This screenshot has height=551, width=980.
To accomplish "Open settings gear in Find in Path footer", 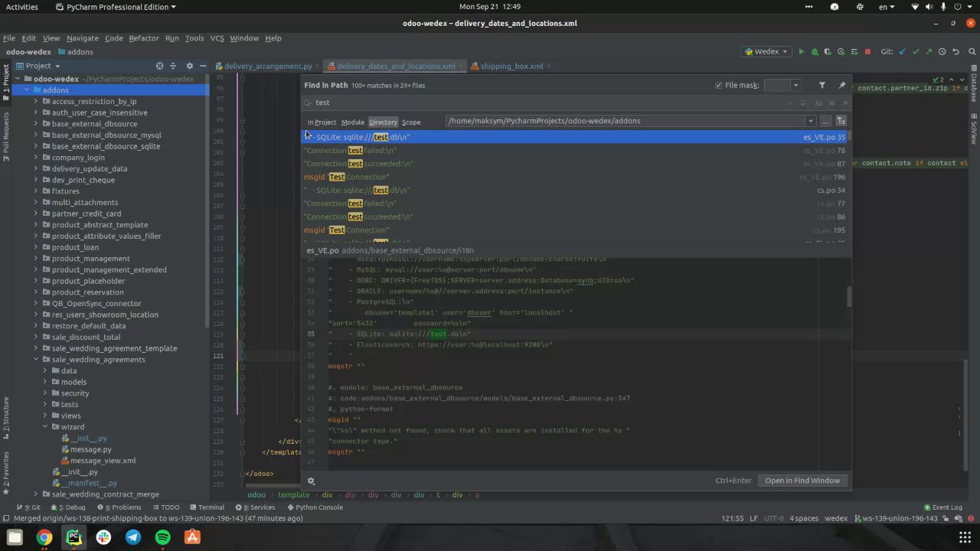I will coord(311,481).
